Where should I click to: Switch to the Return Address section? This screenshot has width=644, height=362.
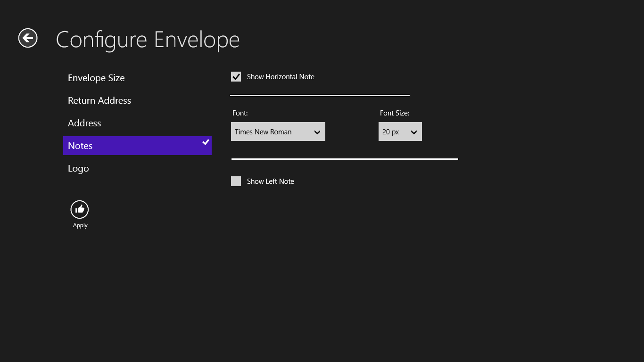click(99, 100)
